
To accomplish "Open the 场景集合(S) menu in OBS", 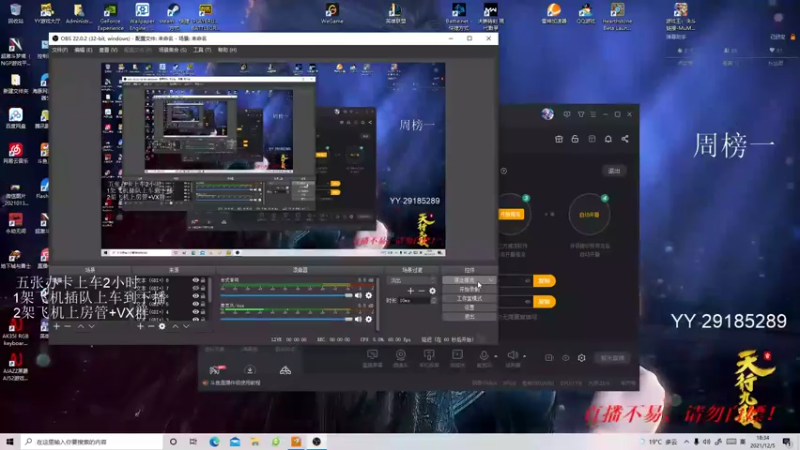I will coord(172,50).
